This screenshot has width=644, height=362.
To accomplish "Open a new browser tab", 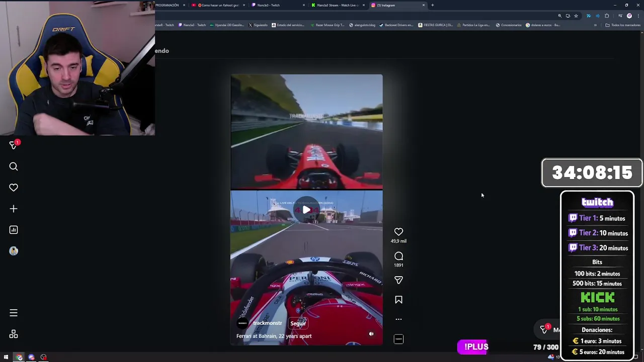I will pos(433,5).
